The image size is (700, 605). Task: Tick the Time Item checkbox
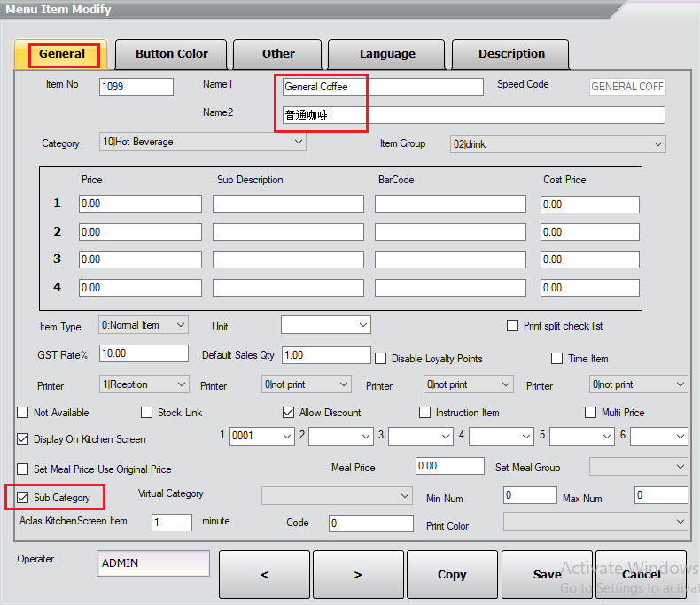pyautogui.click(x=556, y=359)
